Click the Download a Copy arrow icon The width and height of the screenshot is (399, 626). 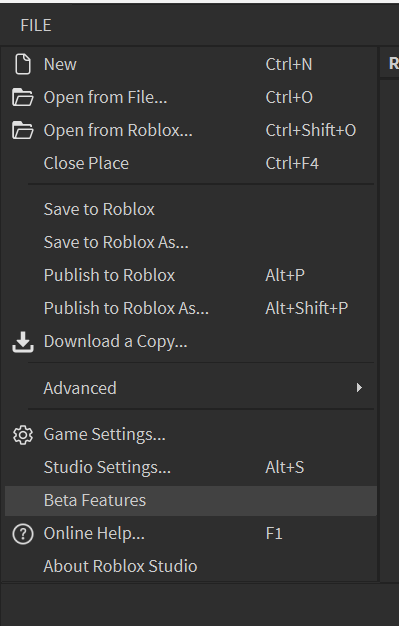(23, 342)
